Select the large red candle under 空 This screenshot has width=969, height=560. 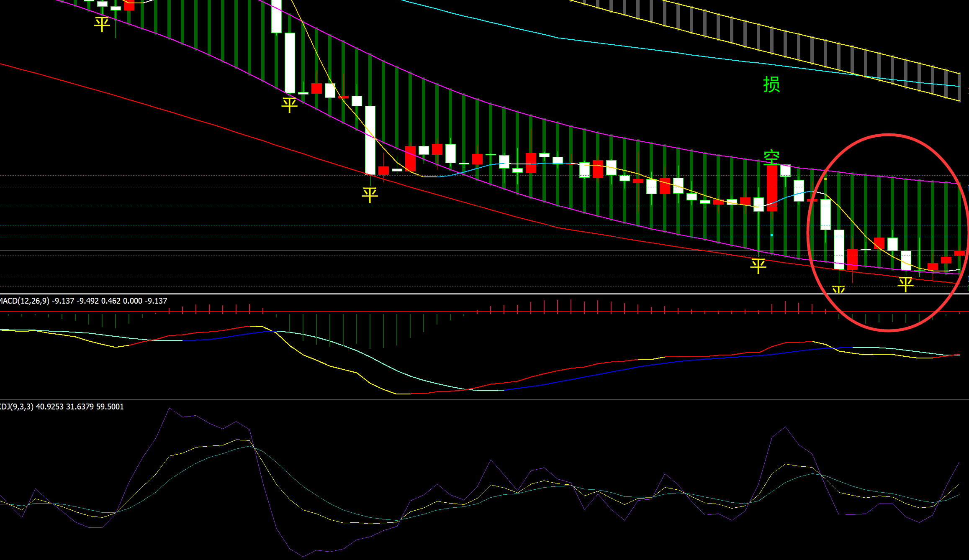click(772, 187)
